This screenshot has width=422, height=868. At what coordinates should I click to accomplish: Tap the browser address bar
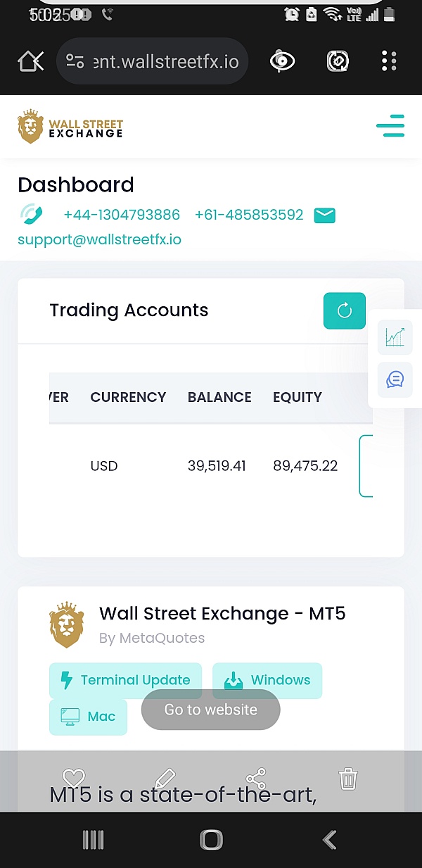pos(153,62)
